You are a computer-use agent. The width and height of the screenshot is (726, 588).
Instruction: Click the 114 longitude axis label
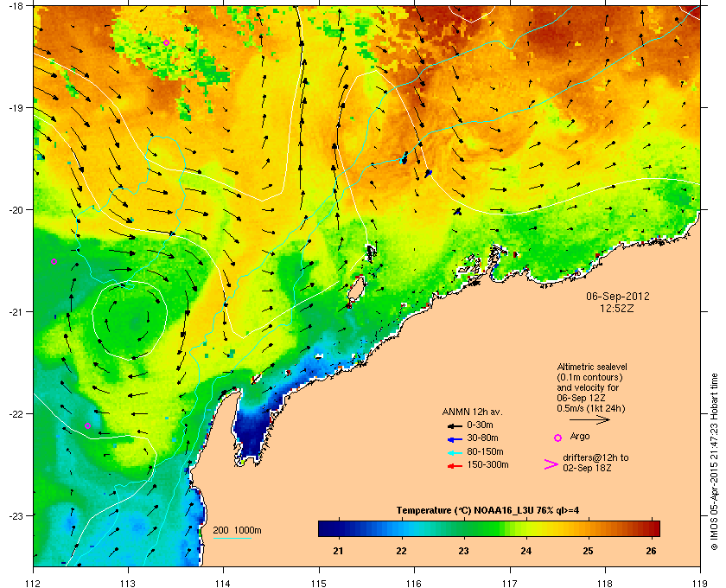(223, 583)
